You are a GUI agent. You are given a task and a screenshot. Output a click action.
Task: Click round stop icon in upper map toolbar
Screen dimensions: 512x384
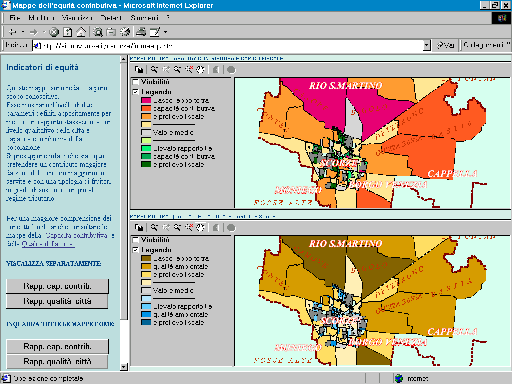(231, 69)
